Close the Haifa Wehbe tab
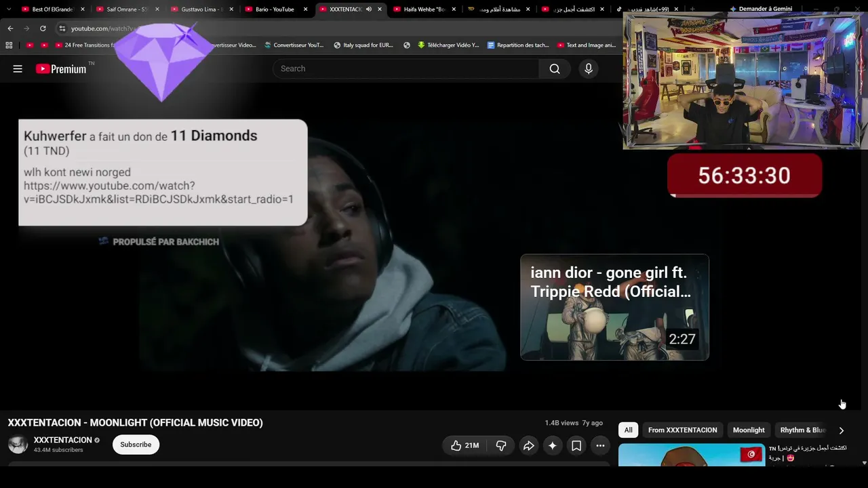868x488 pixels. (454, 9)
